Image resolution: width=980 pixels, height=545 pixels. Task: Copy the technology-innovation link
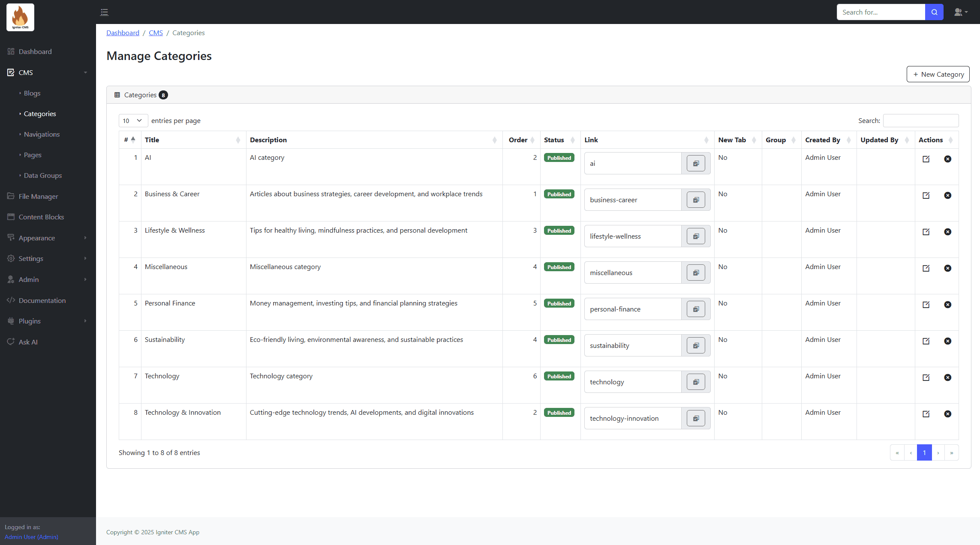[x=695, y=418]
